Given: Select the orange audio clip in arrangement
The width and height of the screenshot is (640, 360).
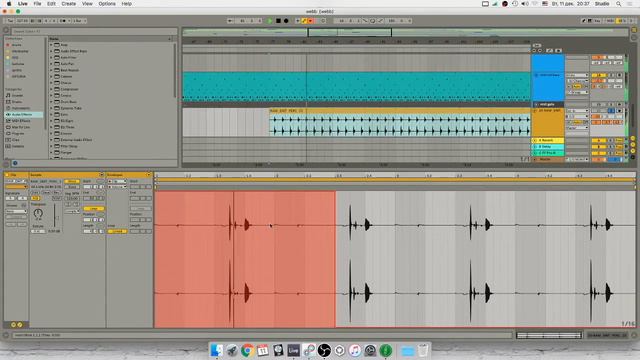Looking at the screenshot, I should pos(400,122).
